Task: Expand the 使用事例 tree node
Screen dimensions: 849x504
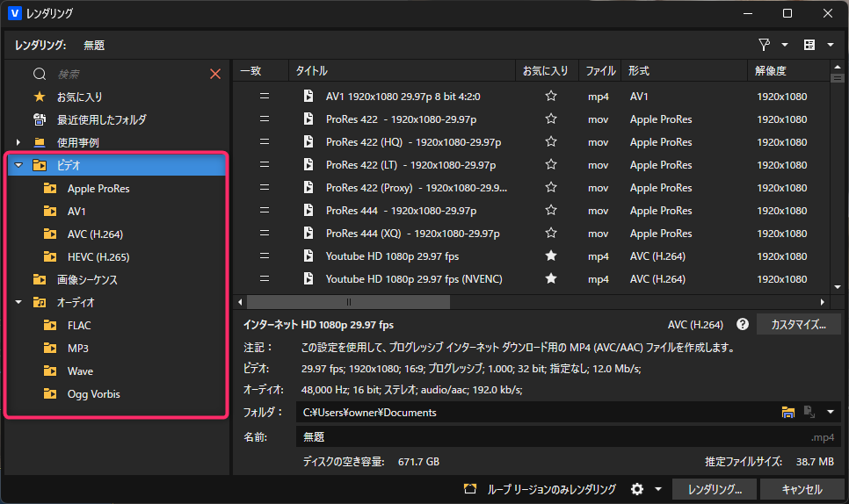Action: tap(18, 142)
